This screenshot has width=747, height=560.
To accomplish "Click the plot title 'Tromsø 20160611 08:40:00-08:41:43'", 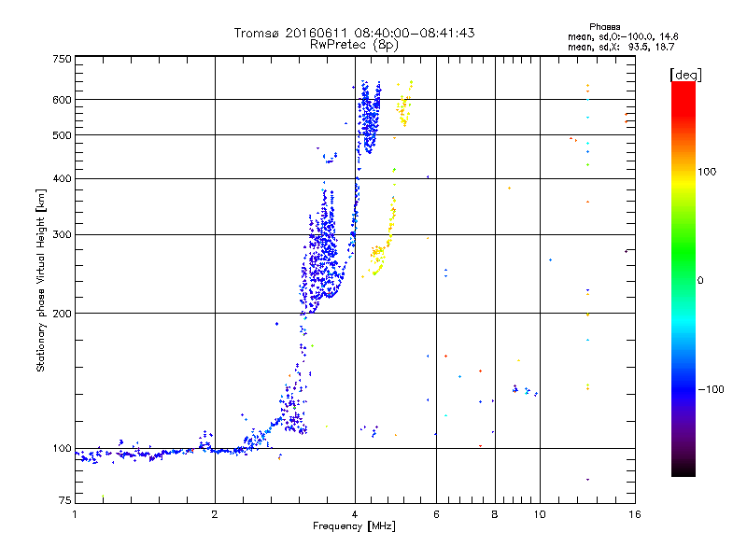I will (x=354, y=33).
